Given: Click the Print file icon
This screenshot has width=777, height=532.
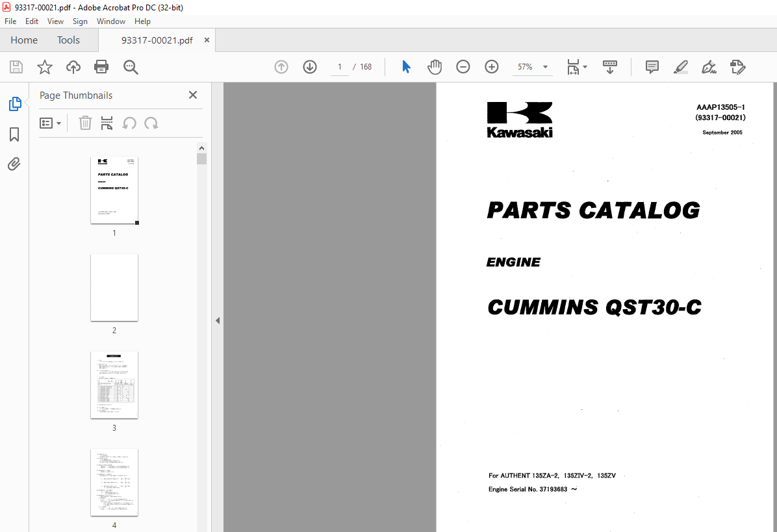Looking at the screenshot, I should [101, 67].
